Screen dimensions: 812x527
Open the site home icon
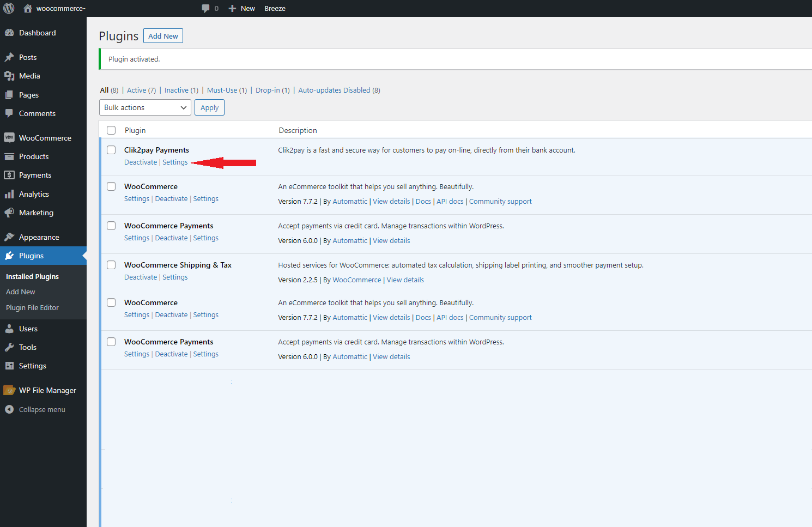[x=28, y=8]
